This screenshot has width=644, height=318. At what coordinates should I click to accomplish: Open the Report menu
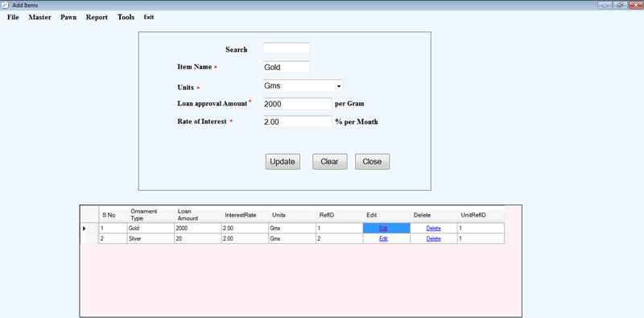(x=97, y=17)
